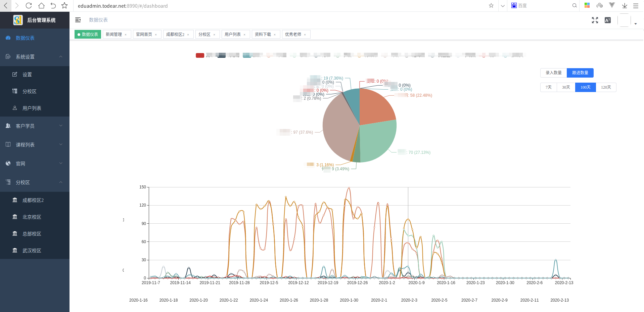Close the 优秀老师 tab

tap(305, 35)
